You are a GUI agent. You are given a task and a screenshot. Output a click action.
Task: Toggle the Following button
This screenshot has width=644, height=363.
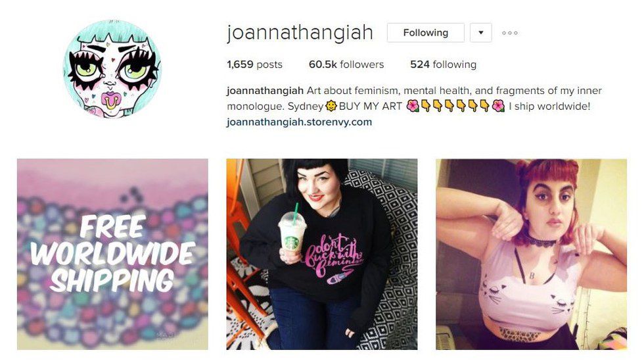pos(426,33)
